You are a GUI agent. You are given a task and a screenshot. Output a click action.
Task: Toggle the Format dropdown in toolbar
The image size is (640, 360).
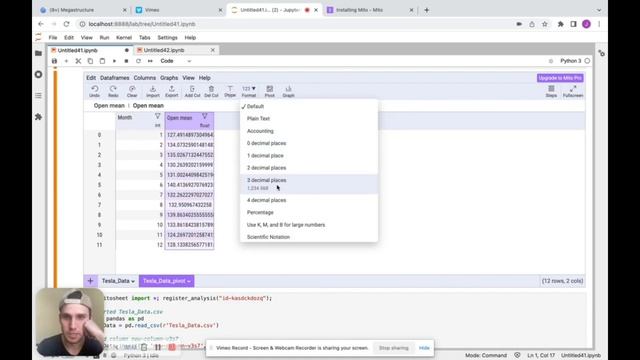(249, 91)
